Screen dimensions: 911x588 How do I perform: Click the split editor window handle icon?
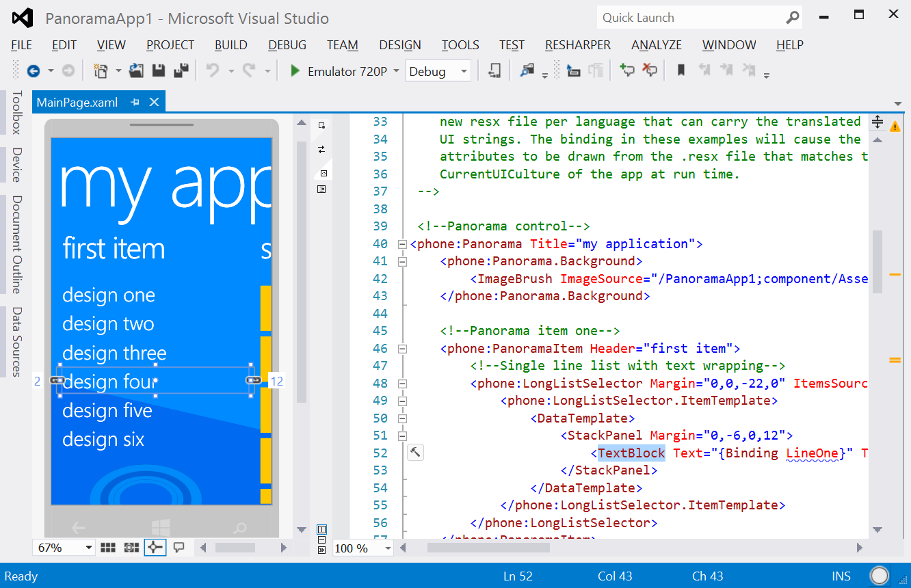click(x=877, y=123)
